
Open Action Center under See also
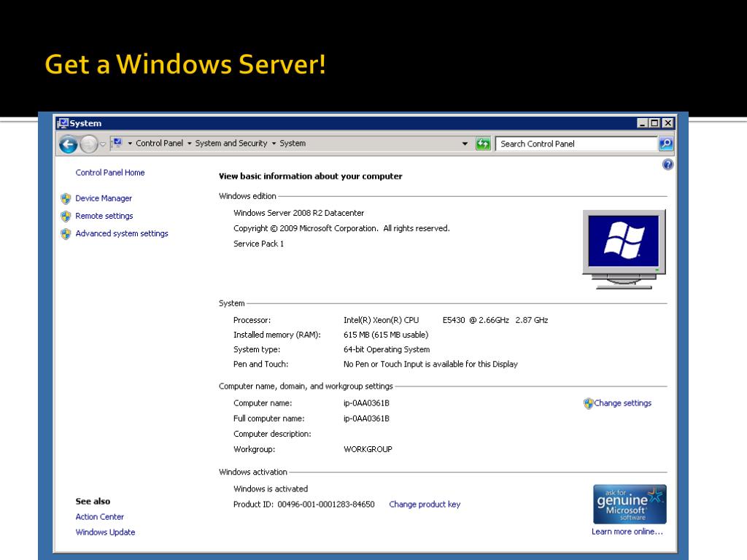pyautogui.click(x=99, y=517)
